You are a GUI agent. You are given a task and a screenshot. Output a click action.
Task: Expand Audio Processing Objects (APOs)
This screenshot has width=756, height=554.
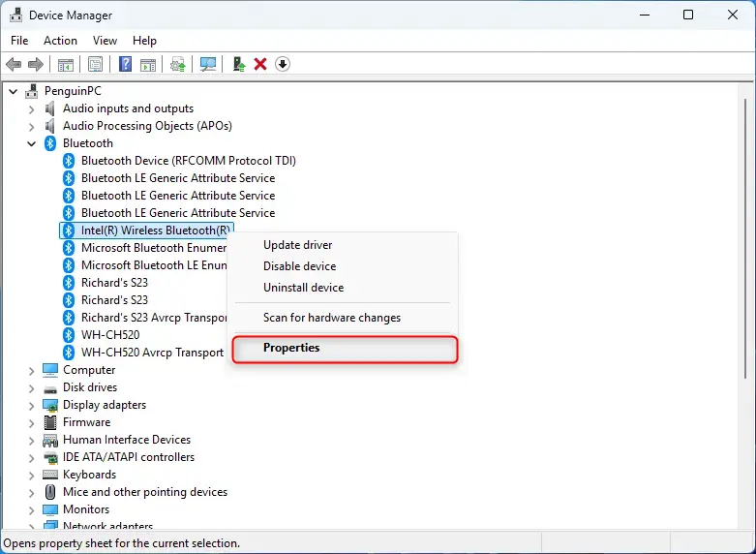[x=31, y=127]
